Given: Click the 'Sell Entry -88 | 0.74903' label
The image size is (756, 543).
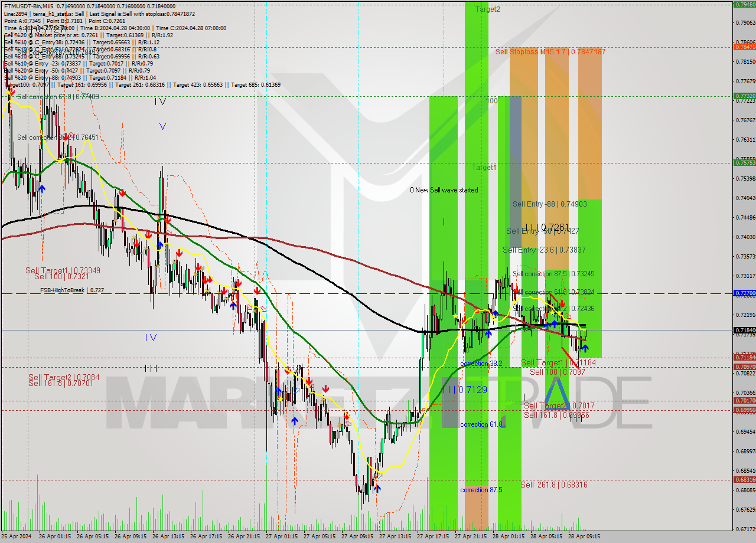Looking at the screenshot, I should (x=549, y=204).
